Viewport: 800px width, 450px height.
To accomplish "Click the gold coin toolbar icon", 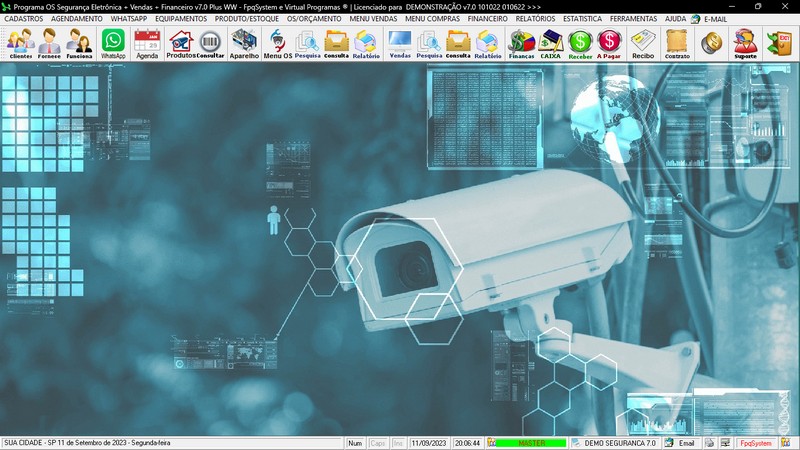I will [x=711, y=44].
